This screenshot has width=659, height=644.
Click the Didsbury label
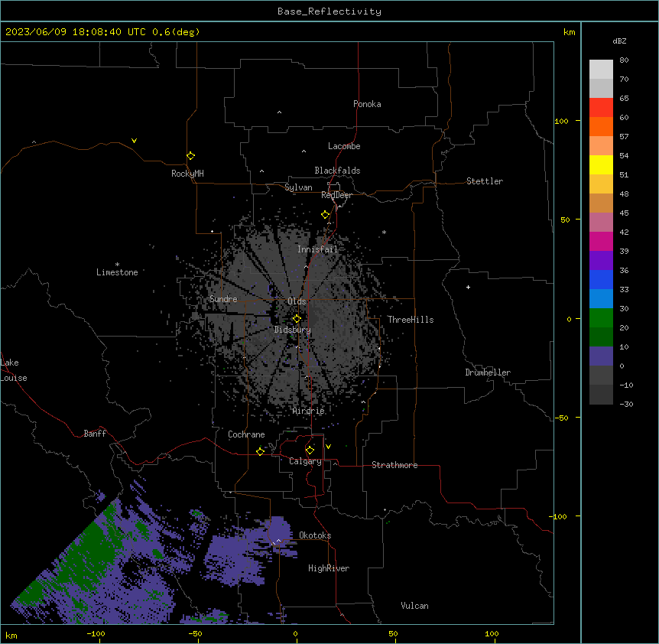[293, 330]
